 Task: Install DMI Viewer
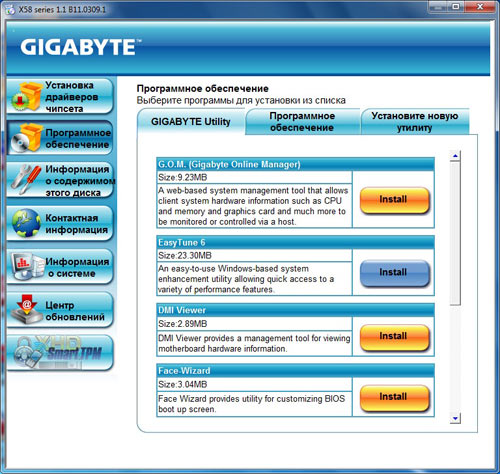tap(394, 337)
